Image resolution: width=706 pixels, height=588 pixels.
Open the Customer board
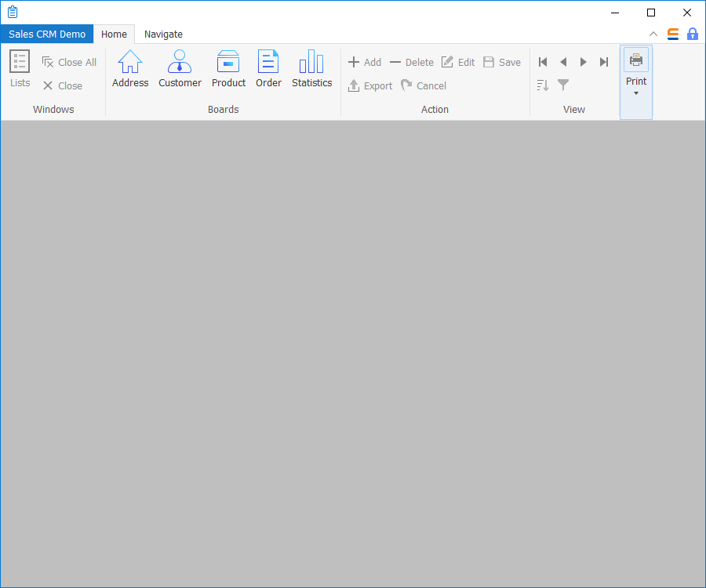coord(180,69)
